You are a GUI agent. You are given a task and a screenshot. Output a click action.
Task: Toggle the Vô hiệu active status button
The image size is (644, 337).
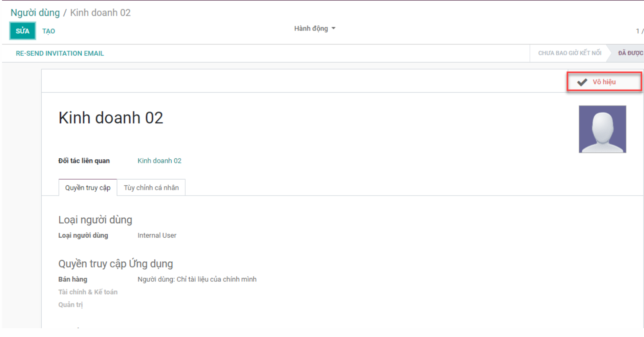604,82
